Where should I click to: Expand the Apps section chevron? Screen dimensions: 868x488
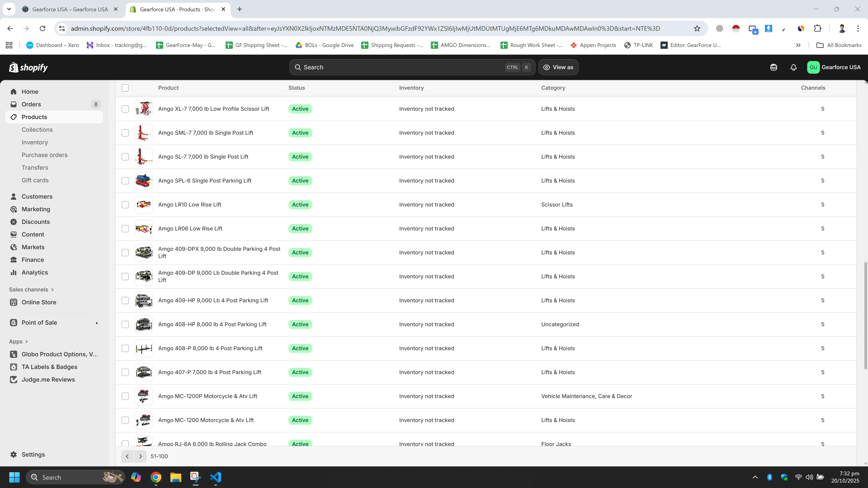(x=26, y=342)
